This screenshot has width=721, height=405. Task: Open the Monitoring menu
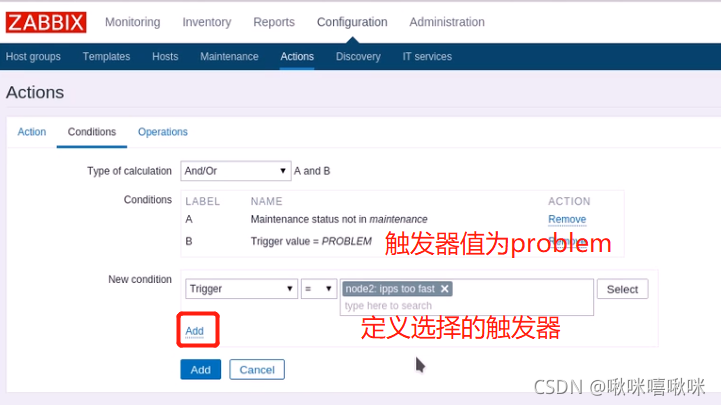click(x=132, y=22)
